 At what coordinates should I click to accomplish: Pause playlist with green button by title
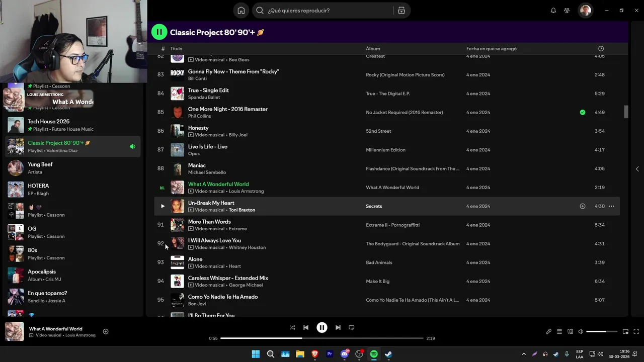tap(159, 32)
